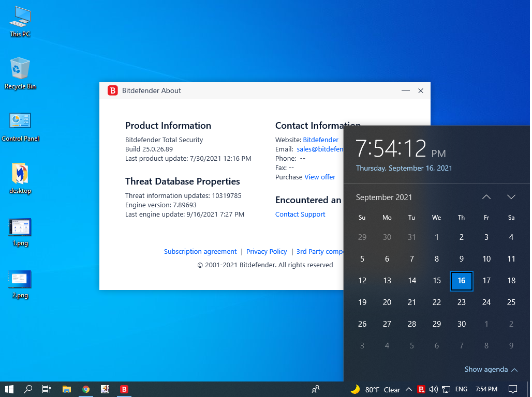
Task: Open File Explorer from the taskbar
Action: coord(66,389)
